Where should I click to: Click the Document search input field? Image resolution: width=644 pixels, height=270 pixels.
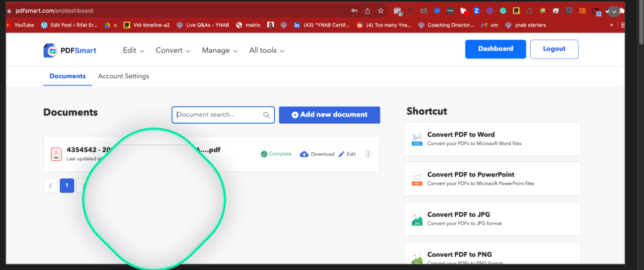point(223,115)
